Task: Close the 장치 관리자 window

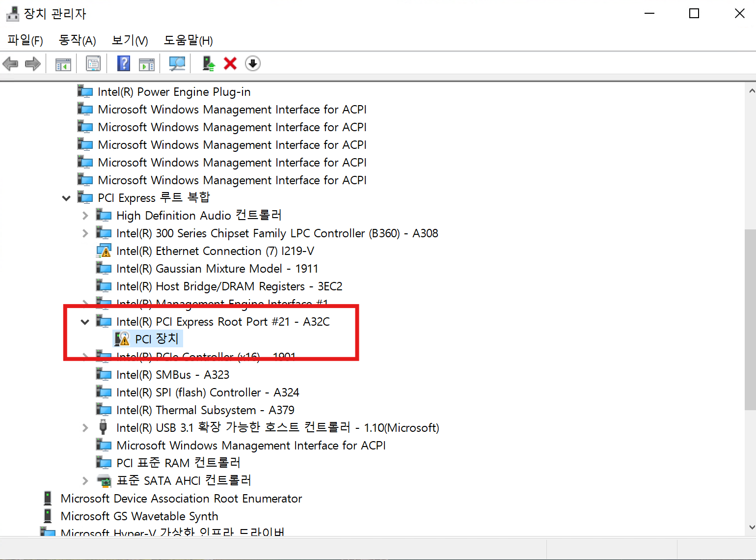Action: click(739, 14)
